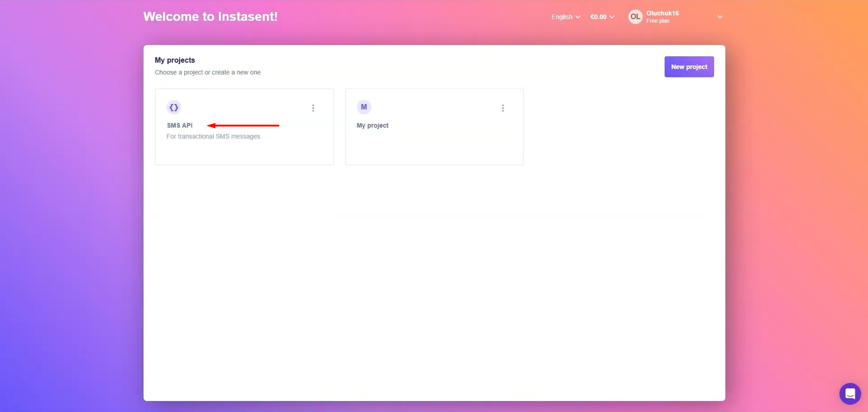Screen dimensions: 868x412
Task: Click the Free plan label
Action: pos(658,21)
